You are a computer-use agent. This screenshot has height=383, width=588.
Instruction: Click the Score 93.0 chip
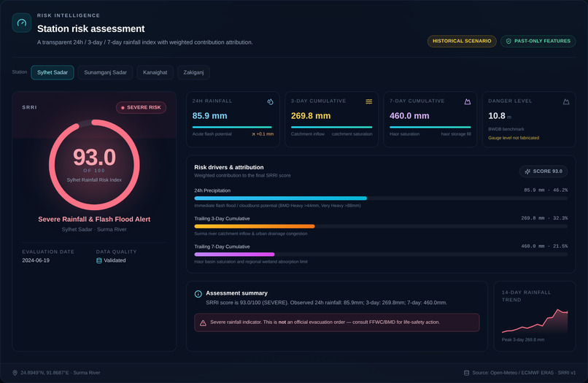(x=543, y=171)
